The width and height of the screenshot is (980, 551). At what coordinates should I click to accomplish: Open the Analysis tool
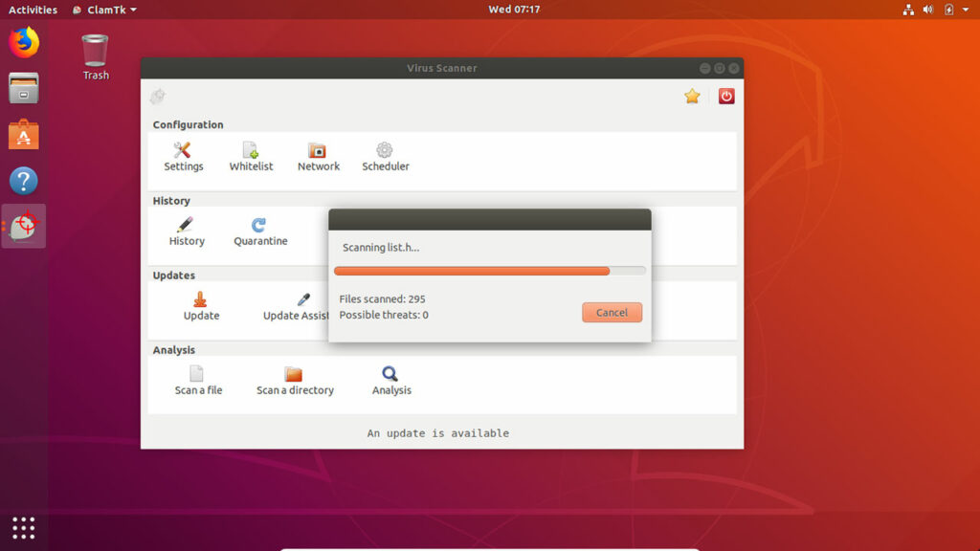point(391,381)
